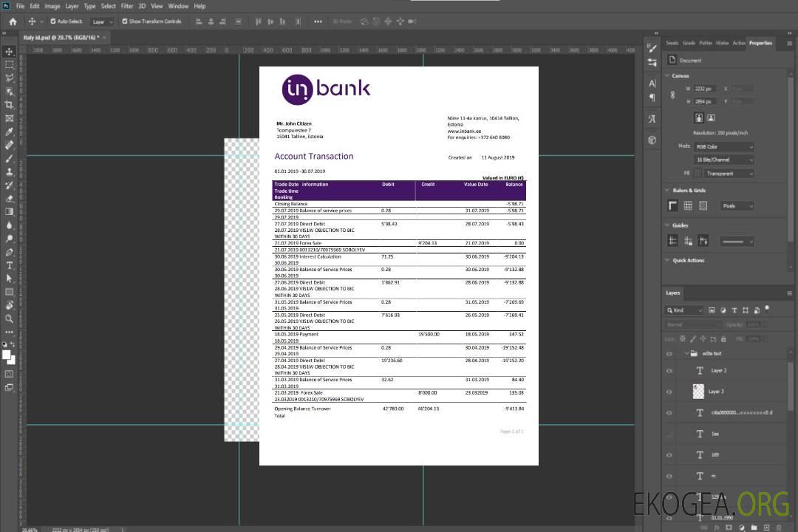The image size is (798, 532).
Task: Select the History Brush tool
Action: pyautogui.click(x=9, y=185)
